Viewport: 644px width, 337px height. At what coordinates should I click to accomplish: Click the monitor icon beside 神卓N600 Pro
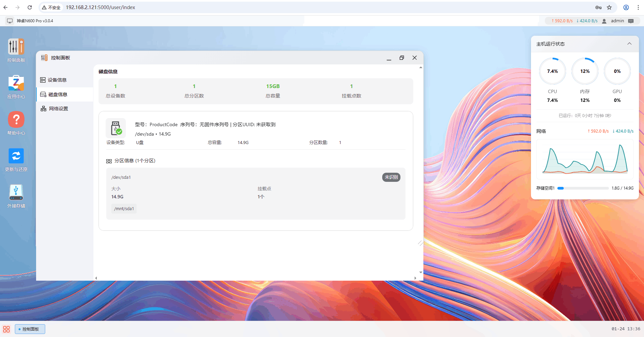tap(10, 21)
